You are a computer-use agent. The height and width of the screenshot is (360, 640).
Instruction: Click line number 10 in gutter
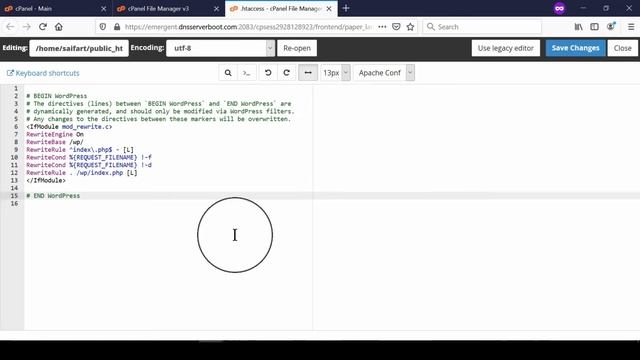tap(14, 158)
